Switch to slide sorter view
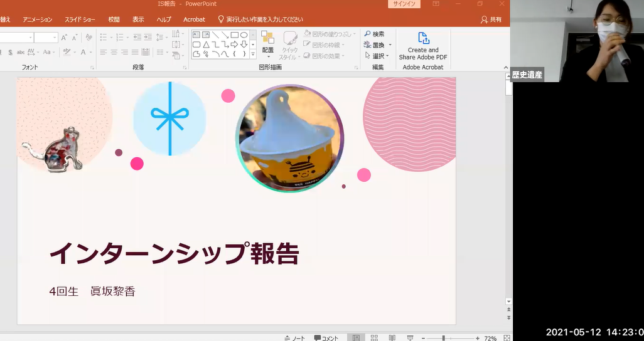This screenshot has width=644, height=341. pyautogui.click(x=374, y=338)
